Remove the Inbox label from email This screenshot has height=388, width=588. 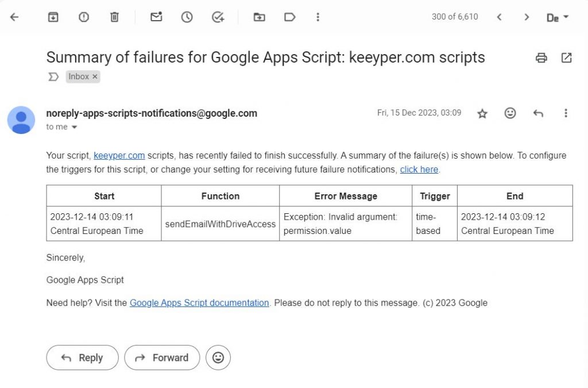click(x=95, y=76)
